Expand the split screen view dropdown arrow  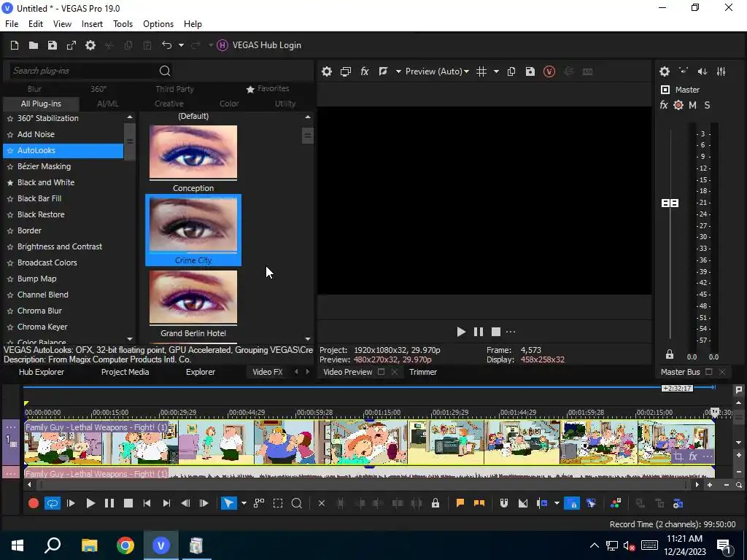tap(398, 71)
